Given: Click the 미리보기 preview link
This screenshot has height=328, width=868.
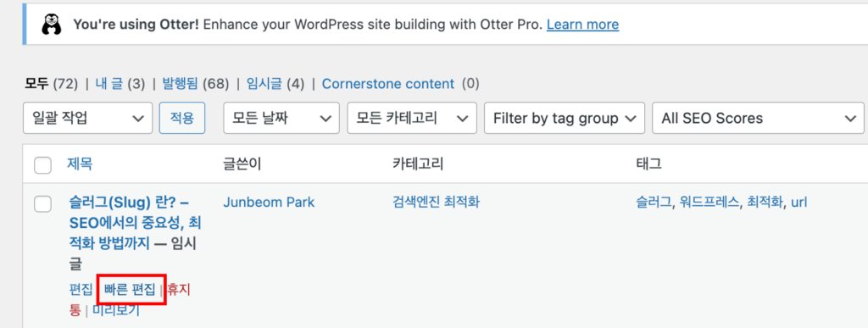Looking at the screenshot, I should (x=115, y=310).
